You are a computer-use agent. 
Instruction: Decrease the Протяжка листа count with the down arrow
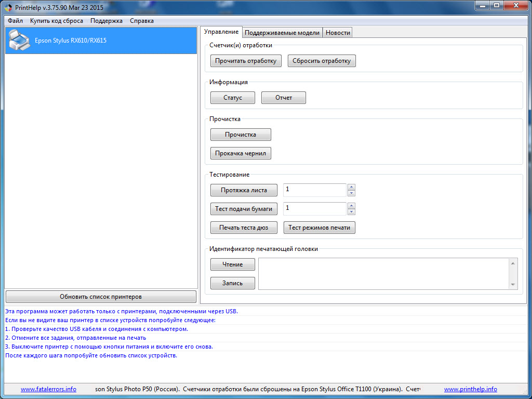point(352,193)
